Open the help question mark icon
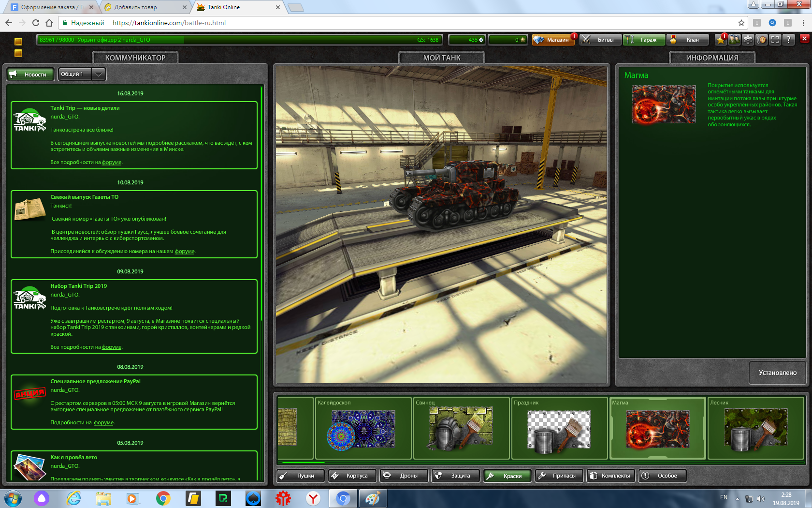The image size is (812, 508). click(x=789, y=40)
